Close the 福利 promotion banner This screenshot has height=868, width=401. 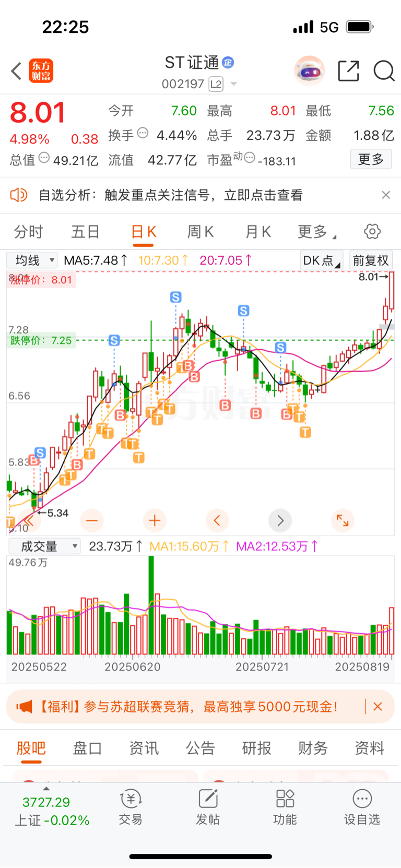[x=378, y=707]
